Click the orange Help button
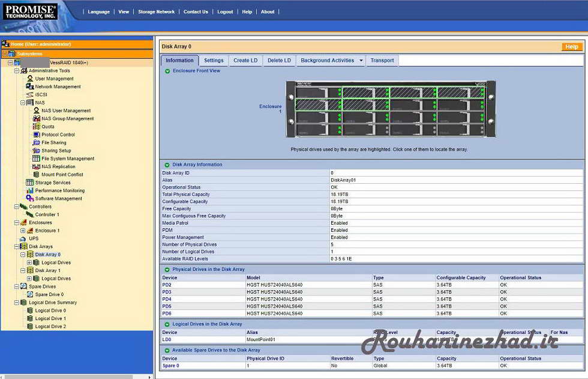 pos(572,46)
